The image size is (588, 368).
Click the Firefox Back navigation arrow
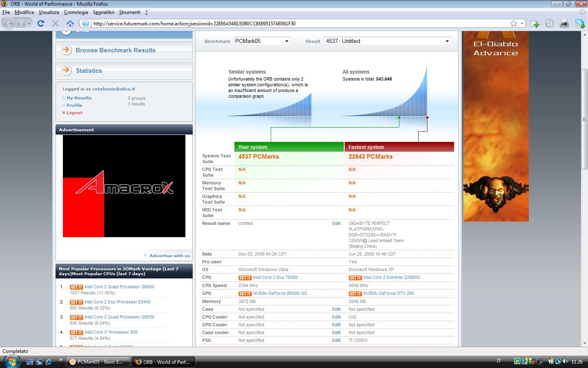(9, 24)
